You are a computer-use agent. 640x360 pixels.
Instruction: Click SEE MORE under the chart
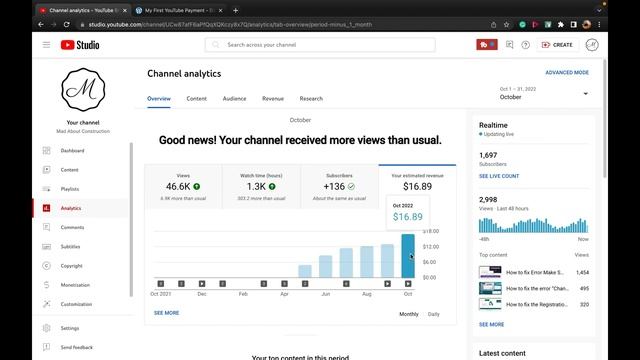click(x=167, y=313)
